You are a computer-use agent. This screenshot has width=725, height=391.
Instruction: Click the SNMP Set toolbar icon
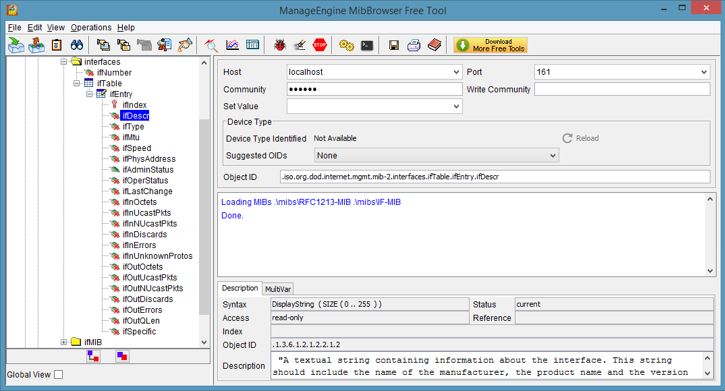tap(164, 45)
